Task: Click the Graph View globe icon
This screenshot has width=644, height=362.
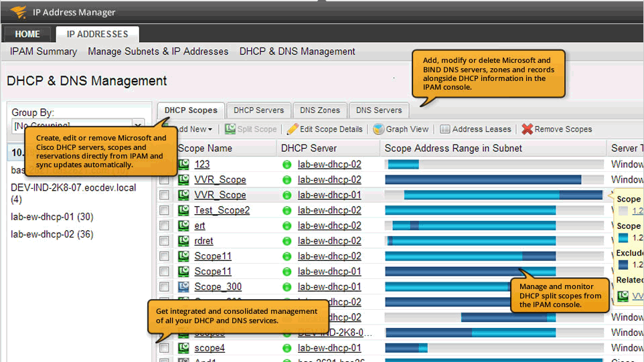Action: 378,129
